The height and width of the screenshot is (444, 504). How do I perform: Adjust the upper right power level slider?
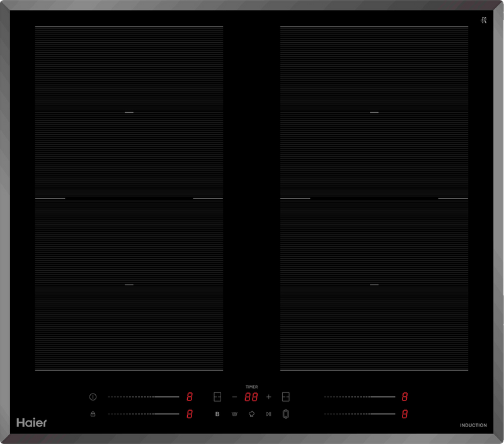point(360,397)
